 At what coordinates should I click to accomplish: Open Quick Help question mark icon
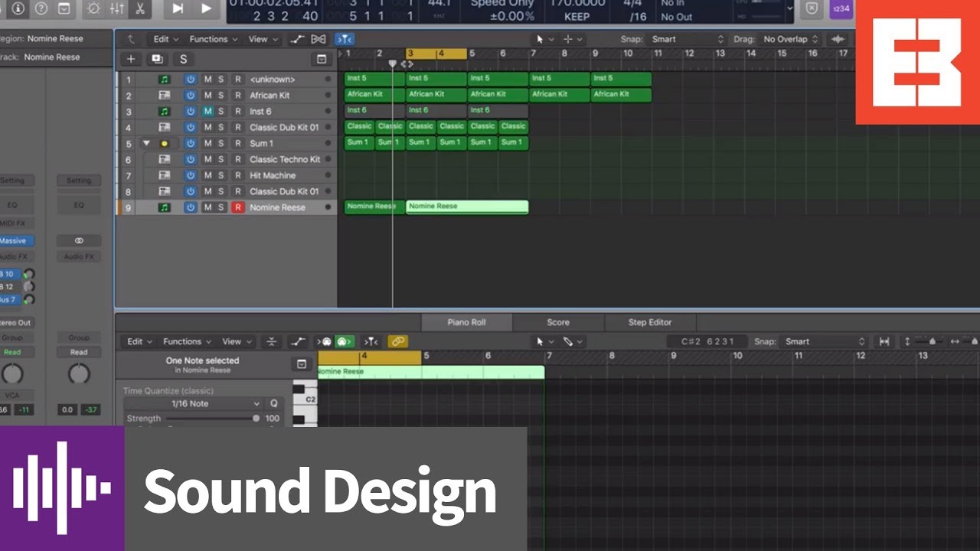[x=41, y=8]
